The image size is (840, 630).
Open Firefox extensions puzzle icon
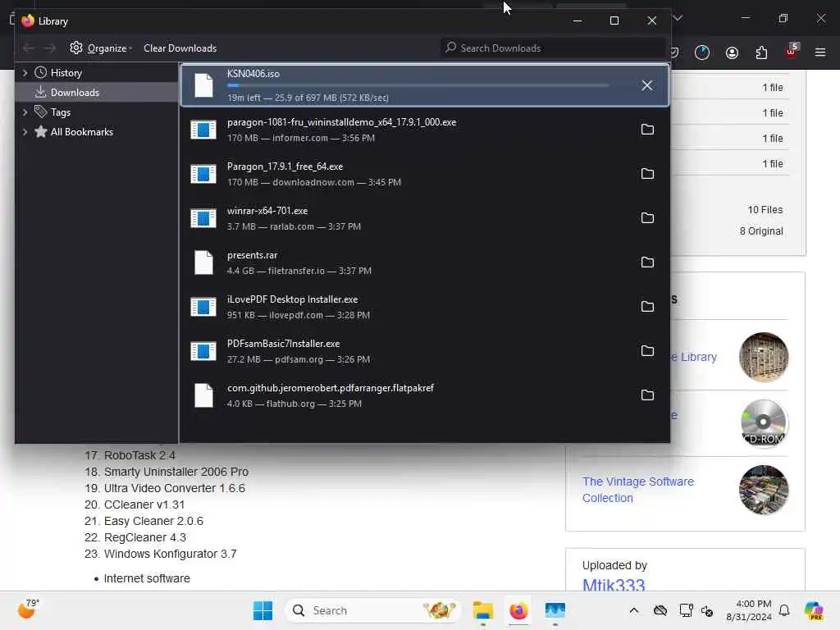pyautogui.click(x=761, y=52)
